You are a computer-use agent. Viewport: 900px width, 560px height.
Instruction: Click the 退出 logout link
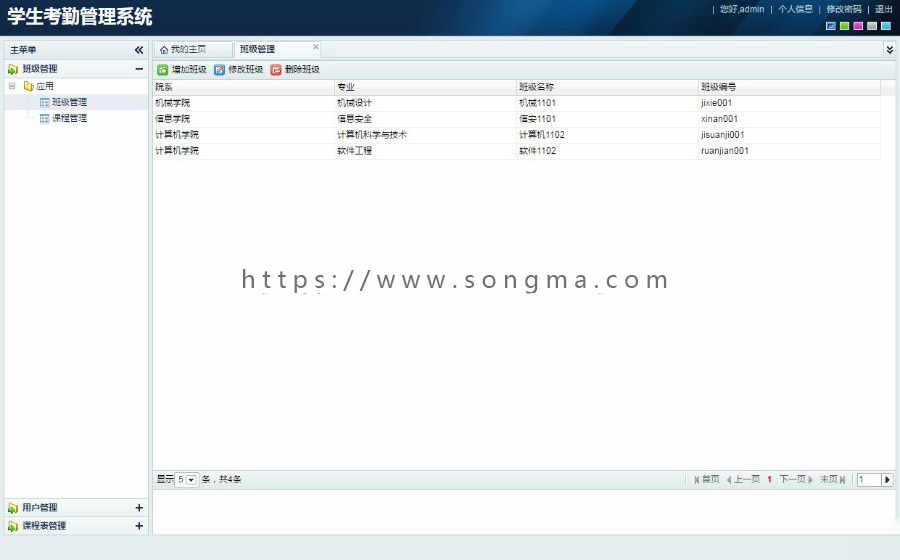pos(883,9)
